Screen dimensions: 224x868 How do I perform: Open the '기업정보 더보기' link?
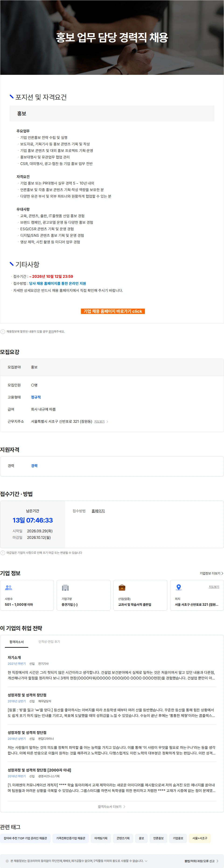[211, 573]
